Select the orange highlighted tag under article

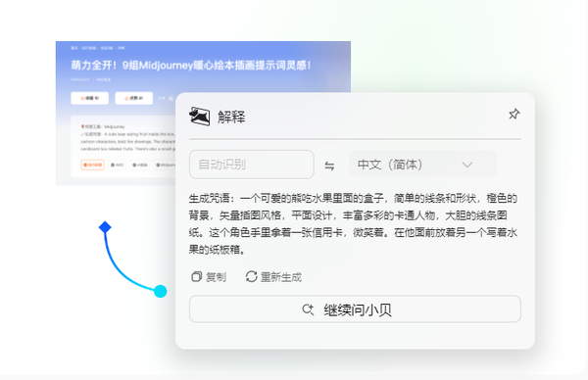[x=93, y=165]
